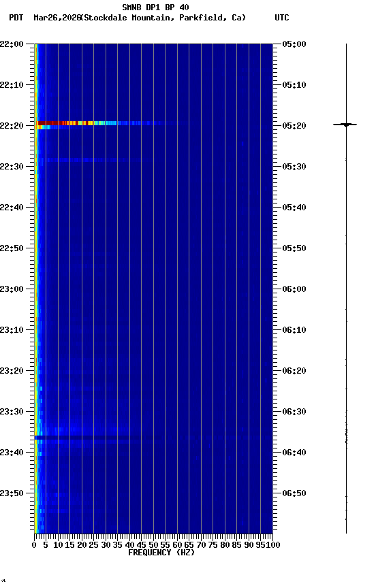376x588 pixels.
Task: Click the 'FREQUENCY (HZ)' axis title
Action: (x=161, y=553)
